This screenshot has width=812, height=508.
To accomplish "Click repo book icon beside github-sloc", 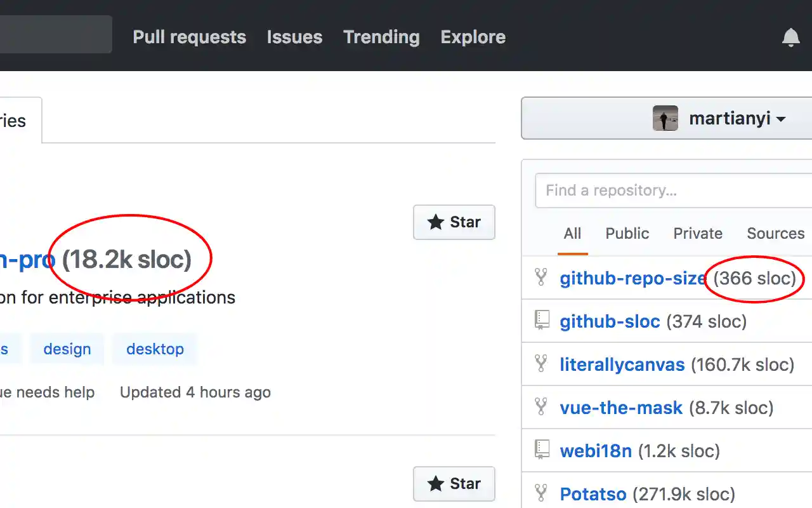I will [541, 321].
